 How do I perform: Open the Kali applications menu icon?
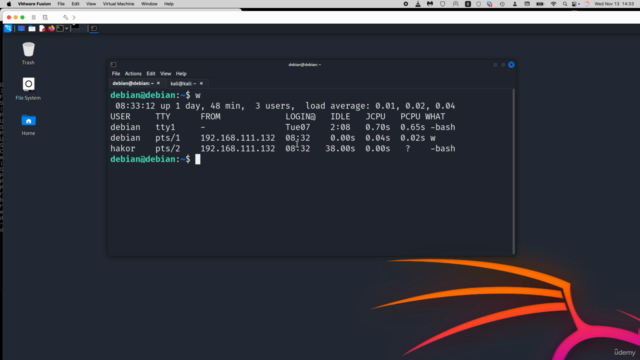pyautogui.click(x=8, y=28)
